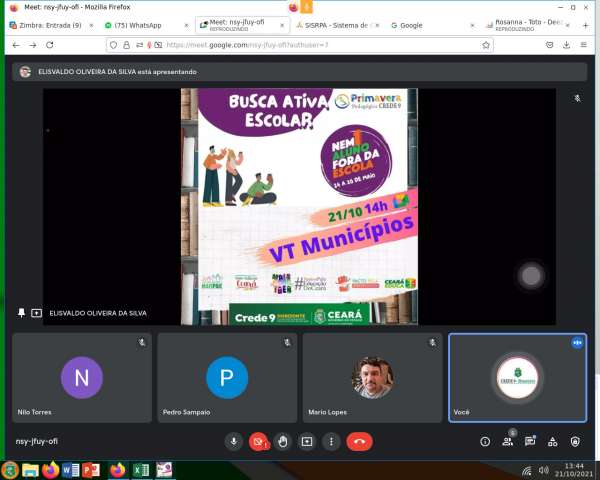600x480 pixels.
Task: Open the chat with everyone panel
Action: pyautogui.click(x=530, y=441)
